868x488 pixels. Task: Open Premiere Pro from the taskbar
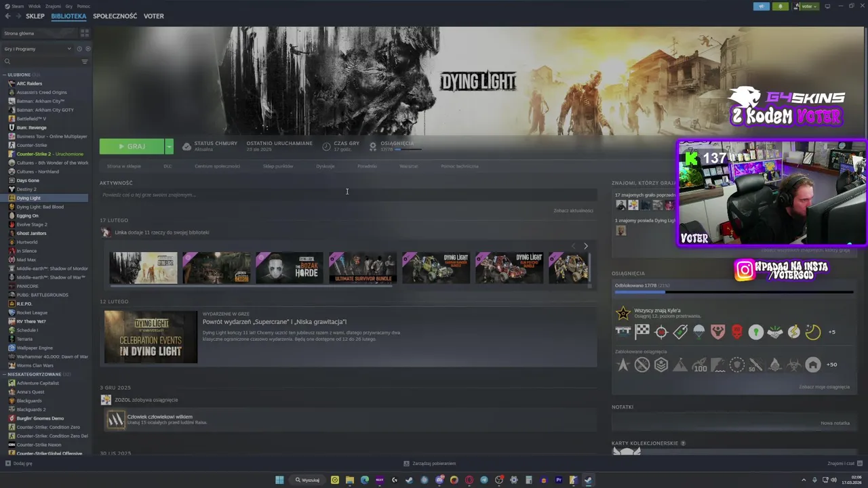pos(559,480)
